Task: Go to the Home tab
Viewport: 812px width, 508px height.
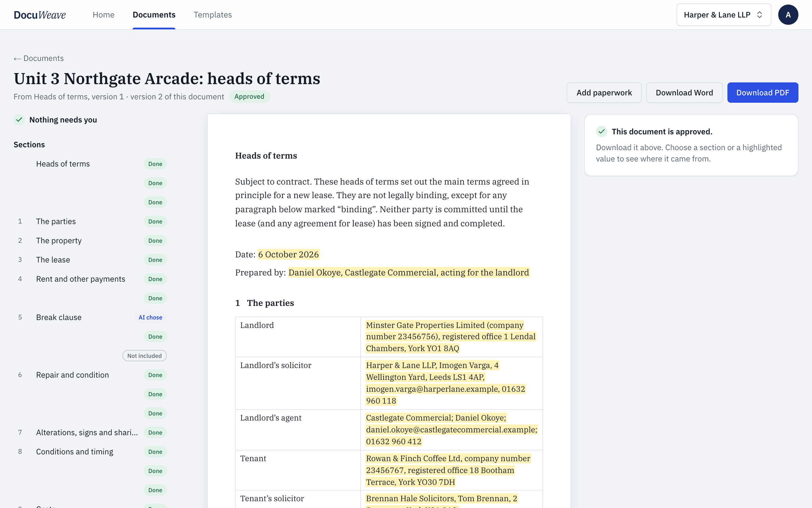Action: coord(104,15)
